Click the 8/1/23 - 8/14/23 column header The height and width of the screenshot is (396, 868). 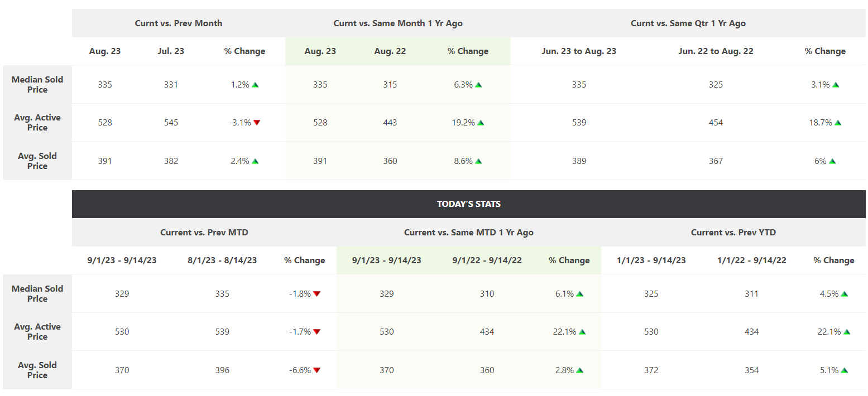(x=222, y=260)
